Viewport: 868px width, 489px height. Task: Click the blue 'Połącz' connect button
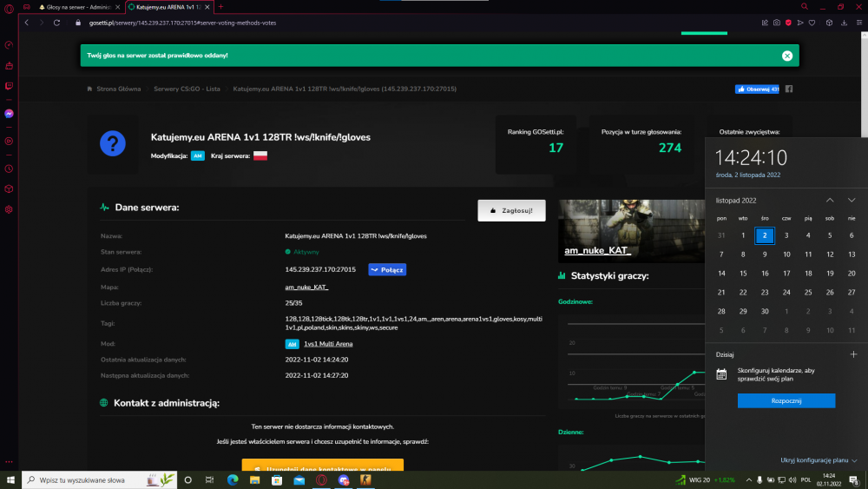coord(387,270)
